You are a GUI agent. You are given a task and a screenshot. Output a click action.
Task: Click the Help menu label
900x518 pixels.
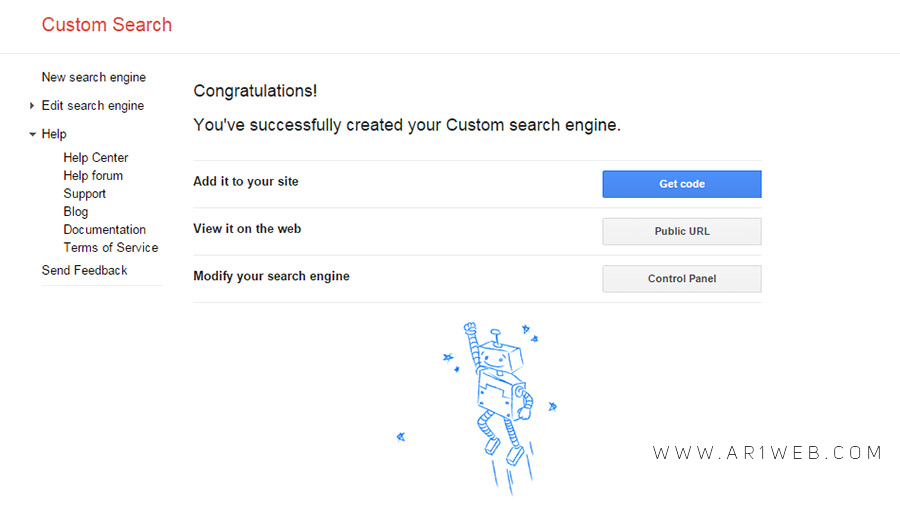coord(54,134)
